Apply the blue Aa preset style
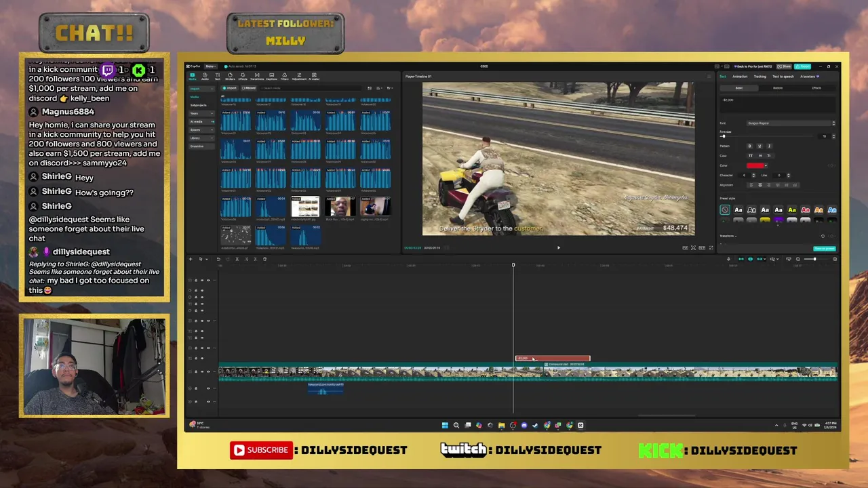868x488 pixels. click(x=832, y=210)
